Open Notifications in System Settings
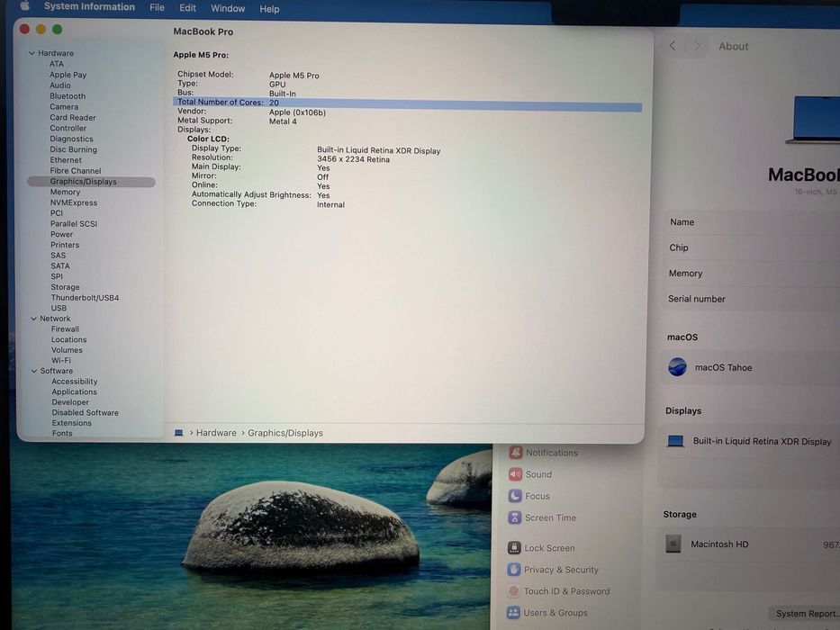Screen dimensions: 840x630 pyautogui.click(x=544, y=453)
